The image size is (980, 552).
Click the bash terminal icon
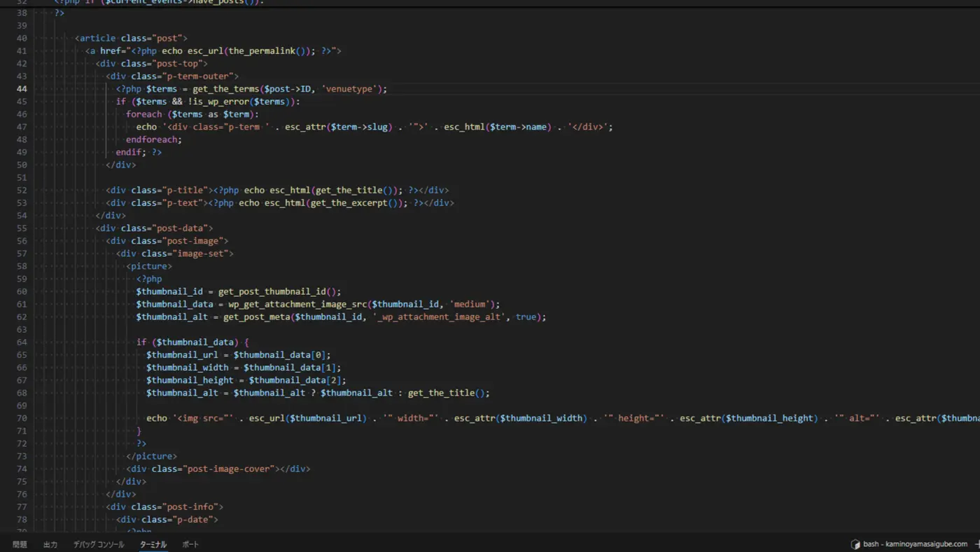point(855,544)
